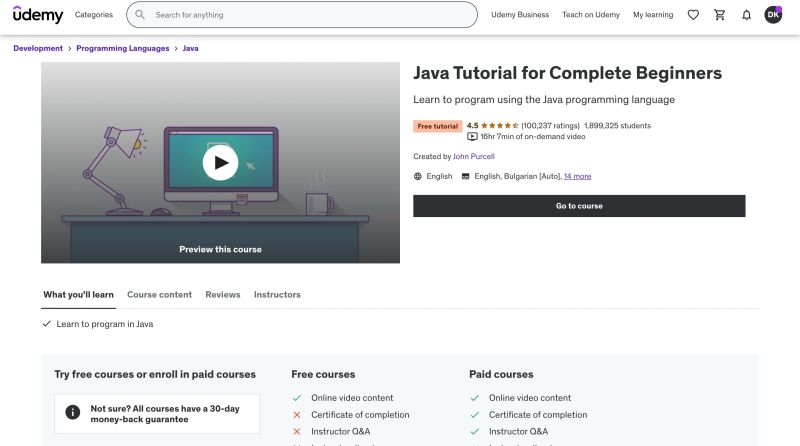Open notifications bell icon
Screen dimensions: 800x446
[x=746, y=15]
